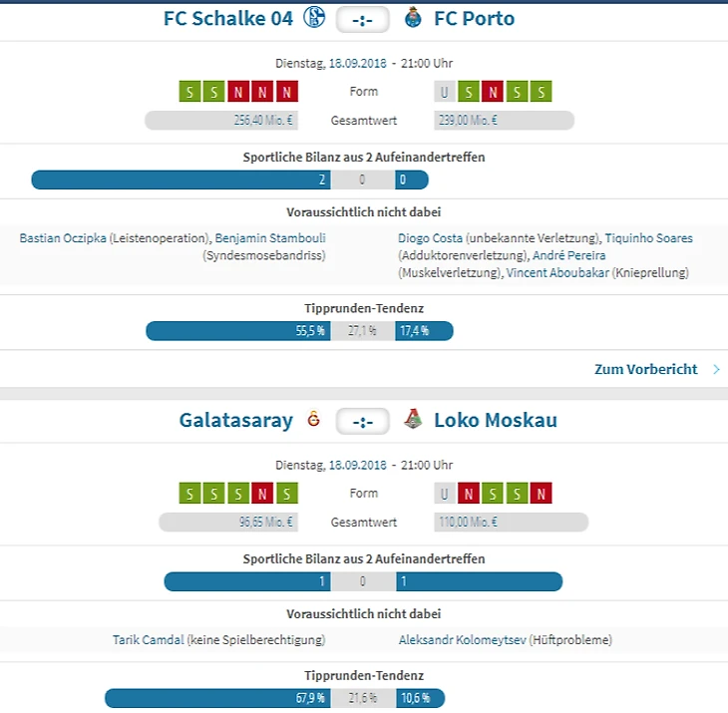Click Galatasaray's red N form box
Viewport: 728px width, 713px height.
[263, 494]
